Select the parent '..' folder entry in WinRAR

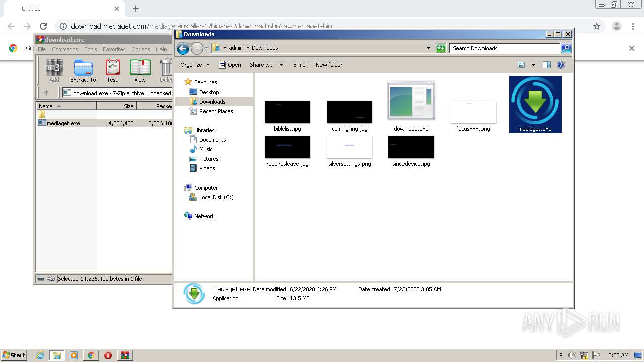click(45, 115)
